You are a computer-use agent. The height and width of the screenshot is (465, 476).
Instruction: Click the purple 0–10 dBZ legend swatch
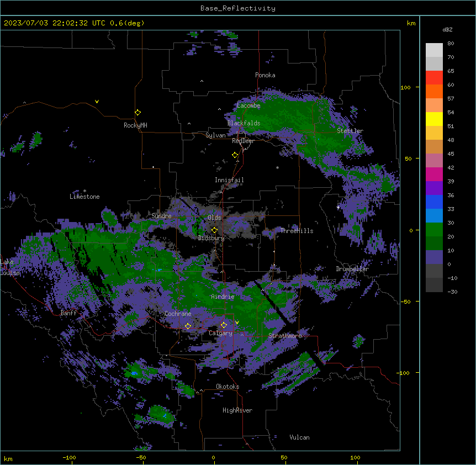click(x=434, y=257)
